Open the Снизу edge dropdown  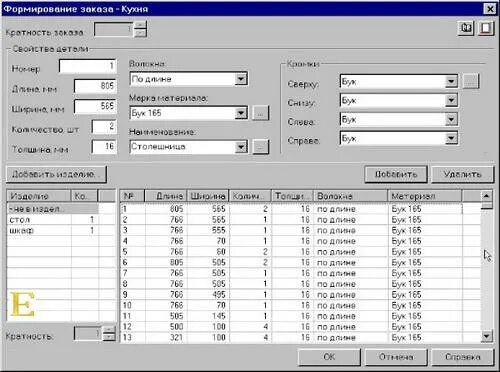click(451, 100)
